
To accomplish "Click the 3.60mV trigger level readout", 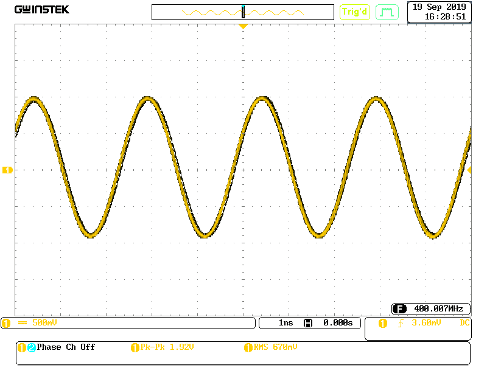I will click(x=426, y=323).
